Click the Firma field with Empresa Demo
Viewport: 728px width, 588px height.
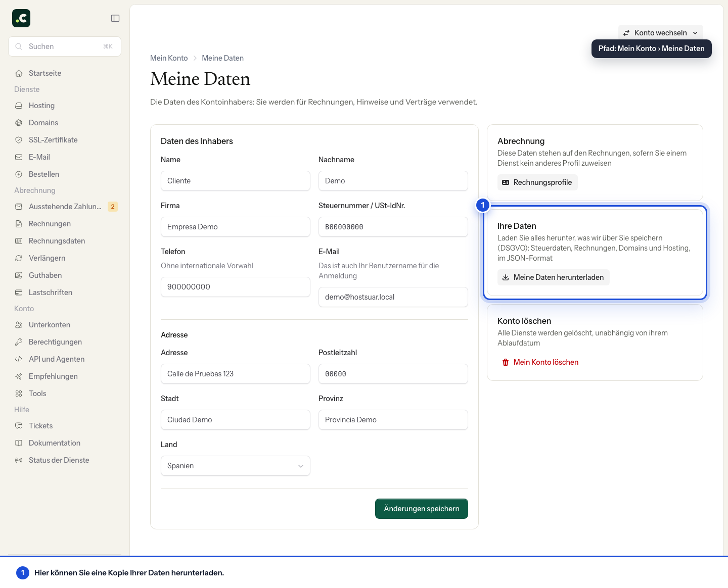click(x=236, y=227)
